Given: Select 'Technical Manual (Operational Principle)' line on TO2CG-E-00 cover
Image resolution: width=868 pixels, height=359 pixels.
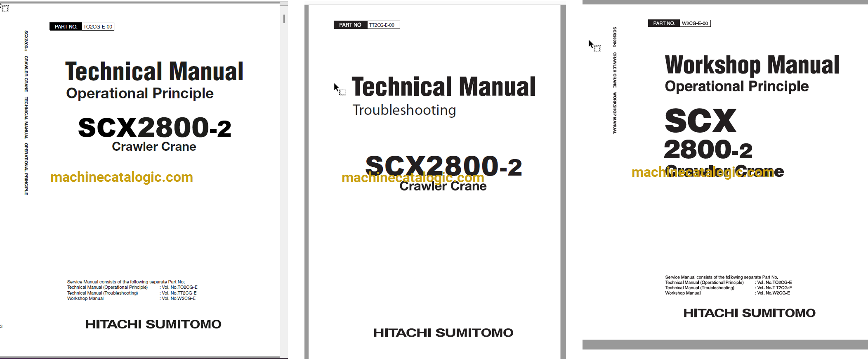Looking at the screenshot, I should [107, 288].
